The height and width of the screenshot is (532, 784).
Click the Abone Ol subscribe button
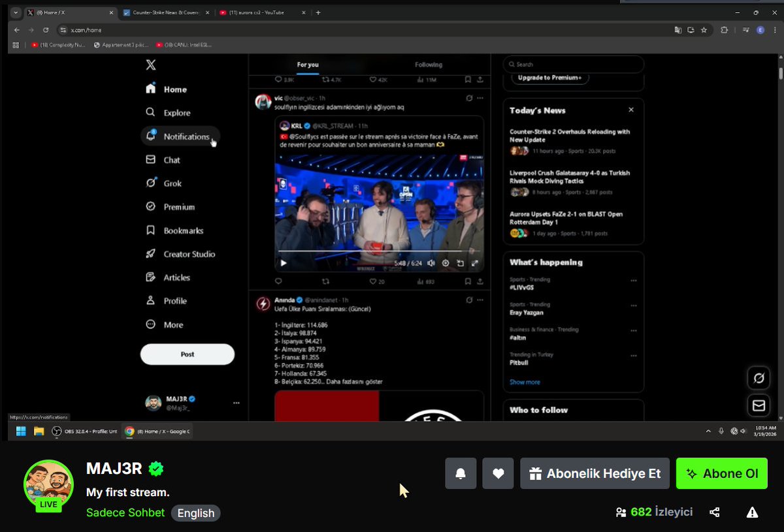coord(722,473)
